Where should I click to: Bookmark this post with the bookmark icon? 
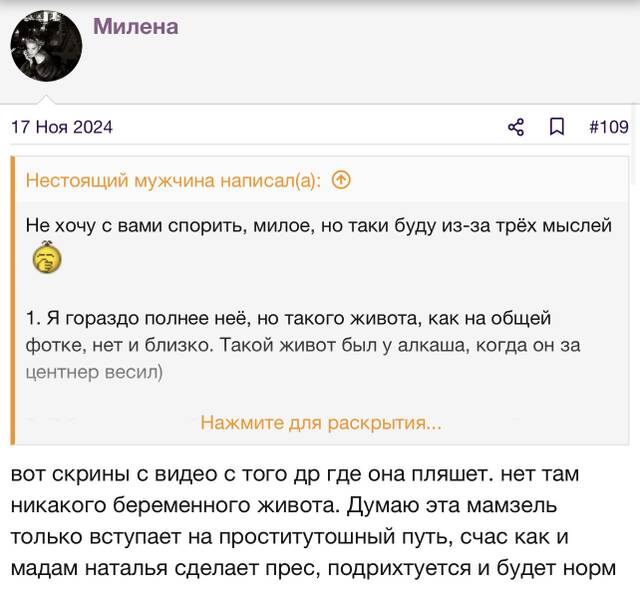[557, 127]
